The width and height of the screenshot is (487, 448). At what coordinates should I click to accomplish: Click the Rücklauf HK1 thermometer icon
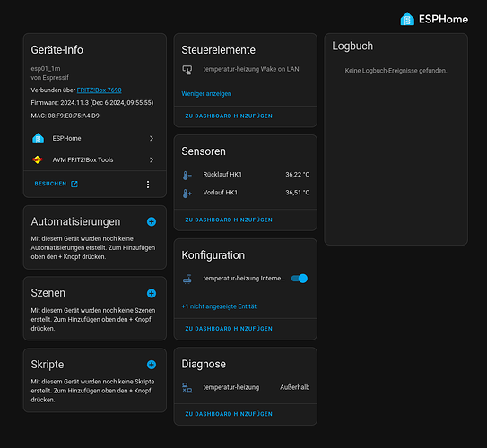(187, 176)
